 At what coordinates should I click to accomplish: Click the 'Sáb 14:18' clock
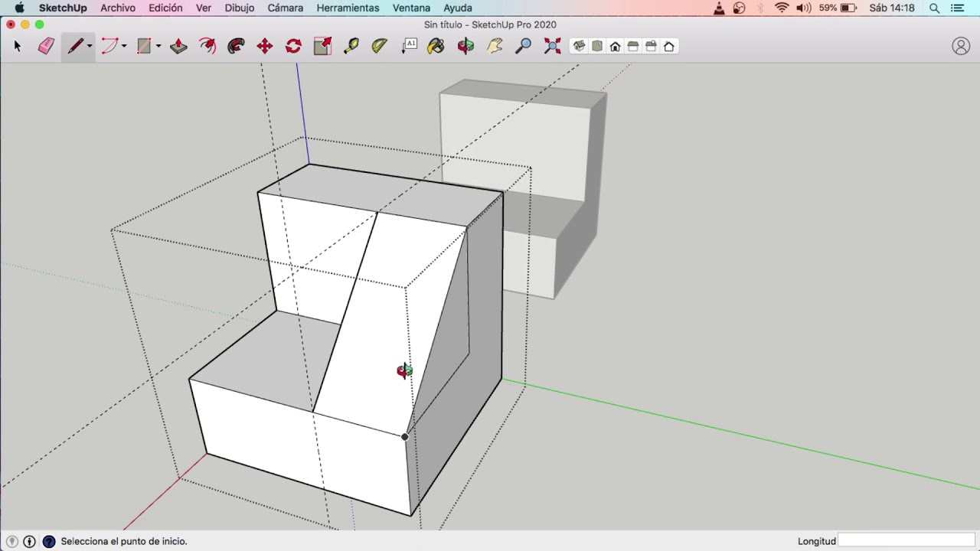click(x=892, y=8)
